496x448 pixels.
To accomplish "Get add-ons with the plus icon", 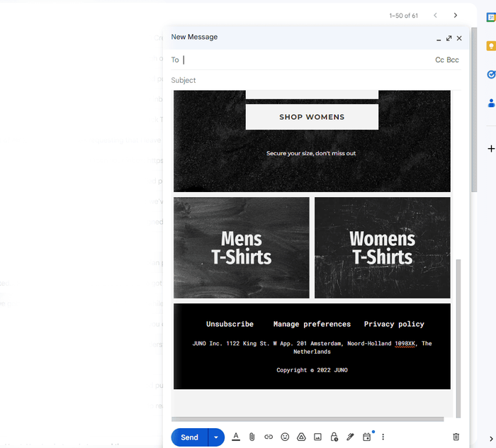I will (x=491, y=149).
